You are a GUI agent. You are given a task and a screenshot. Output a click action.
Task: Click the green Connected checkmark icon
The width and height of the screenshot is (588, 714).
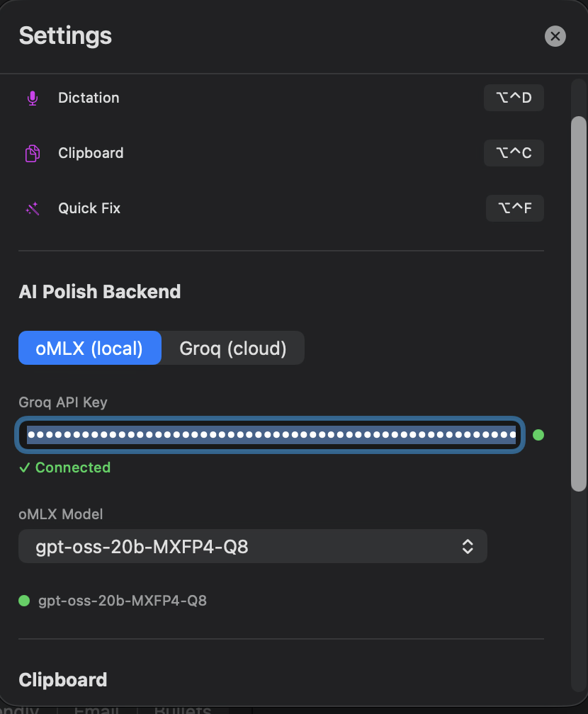(x=25, y=467)
